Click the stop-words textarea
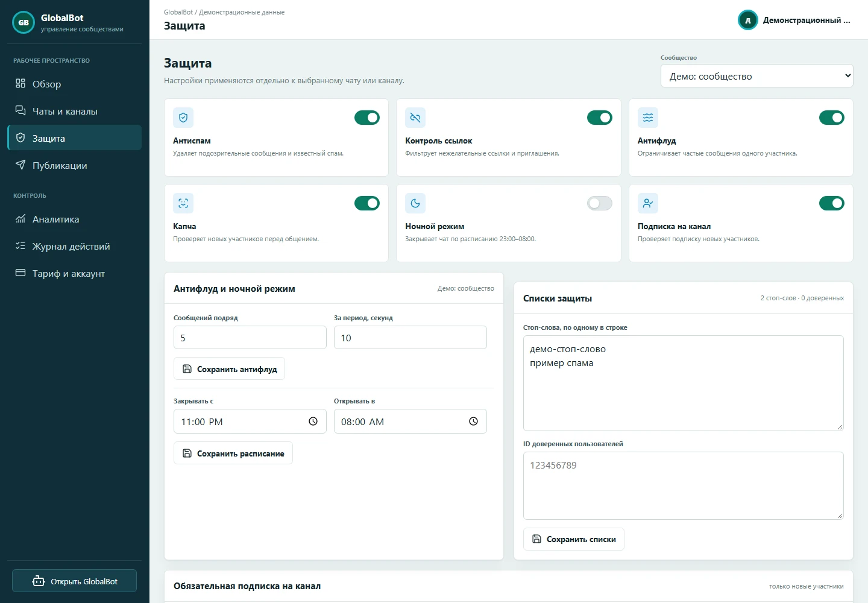Viewport: 868px width, 603px height. point(684,383)
